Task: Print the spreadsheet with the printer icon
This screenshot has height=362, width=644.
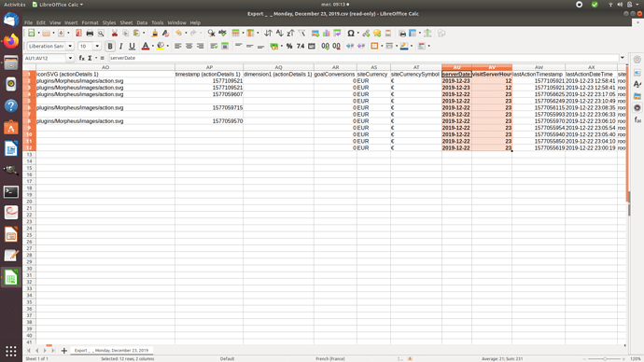Action: 90,34
